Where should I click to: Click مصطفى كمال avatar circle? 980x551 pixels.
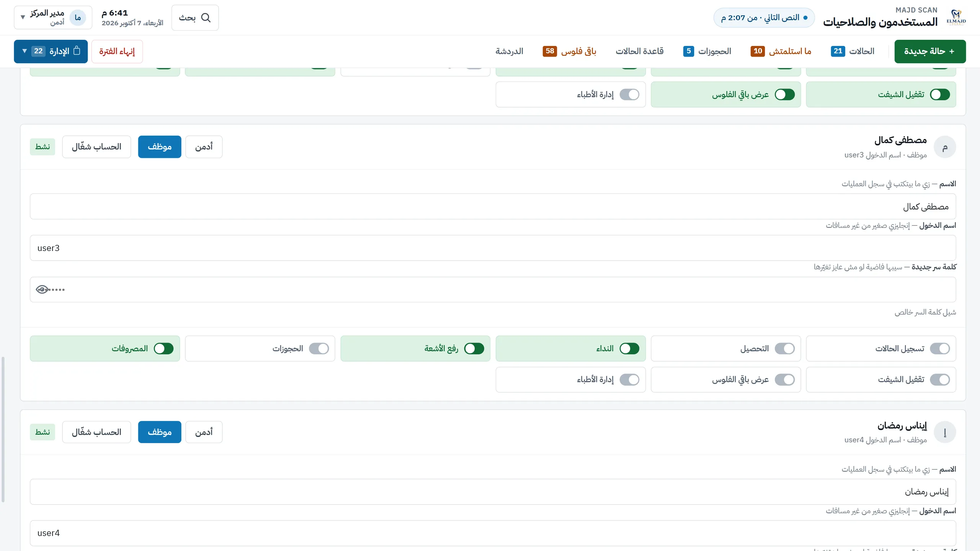[x=945, y=147]
